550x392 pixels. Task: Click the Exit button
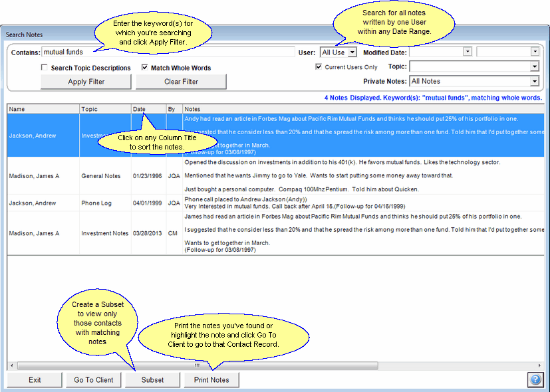[35, 380]
